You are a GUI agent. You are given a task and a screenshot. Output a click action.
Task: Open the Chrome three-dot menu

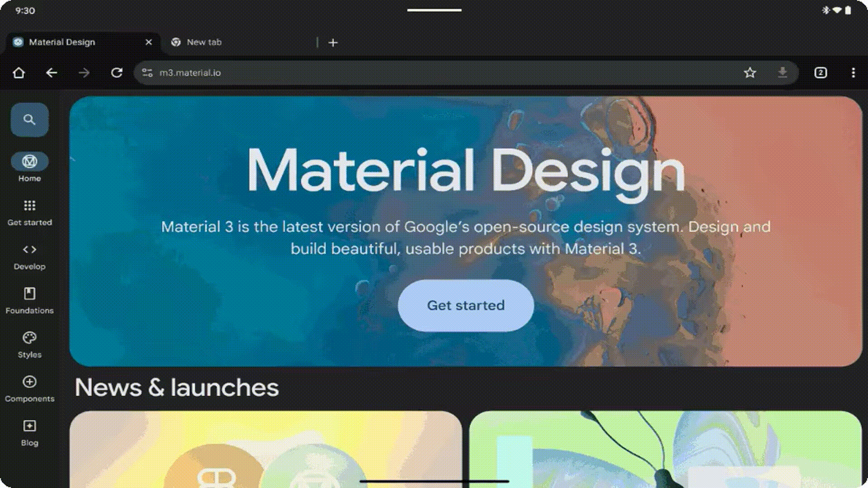tap(854, 73)
